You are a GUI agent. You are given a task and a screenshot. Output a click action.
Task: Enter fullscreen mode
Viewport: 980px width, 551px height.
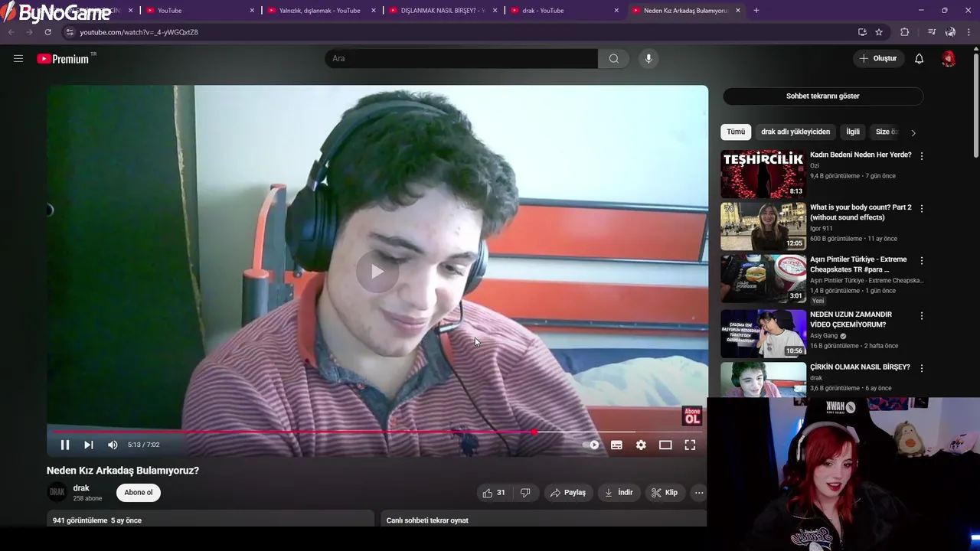coord(690,445)
